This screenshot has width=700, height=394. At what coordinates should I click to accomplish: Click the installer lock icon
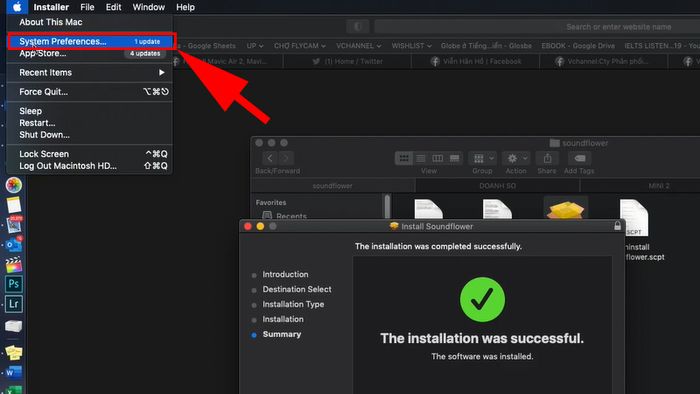coord(617,226)
